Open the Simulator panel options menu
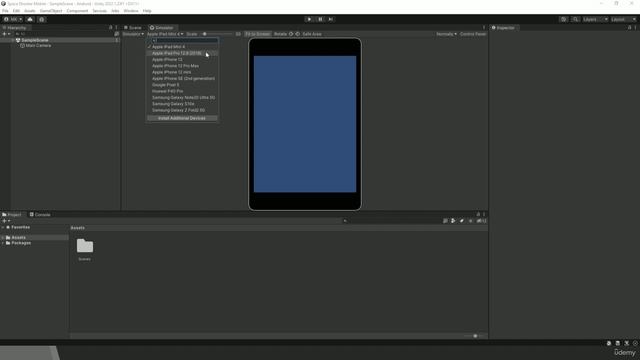 484,28
